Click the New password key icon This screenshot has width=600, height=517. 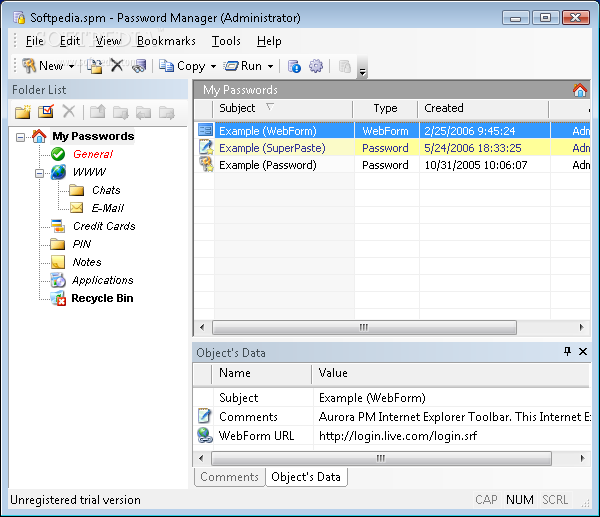coord(29,66)
